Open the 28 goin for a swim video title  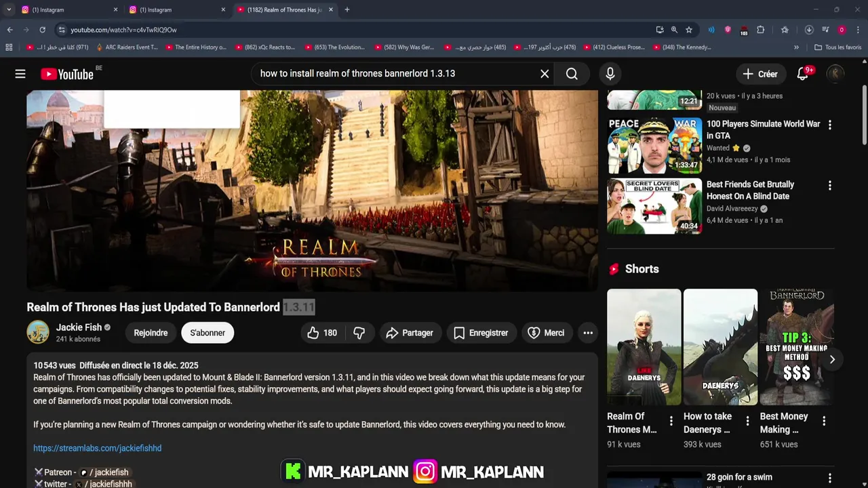click(x=739, y=477)
